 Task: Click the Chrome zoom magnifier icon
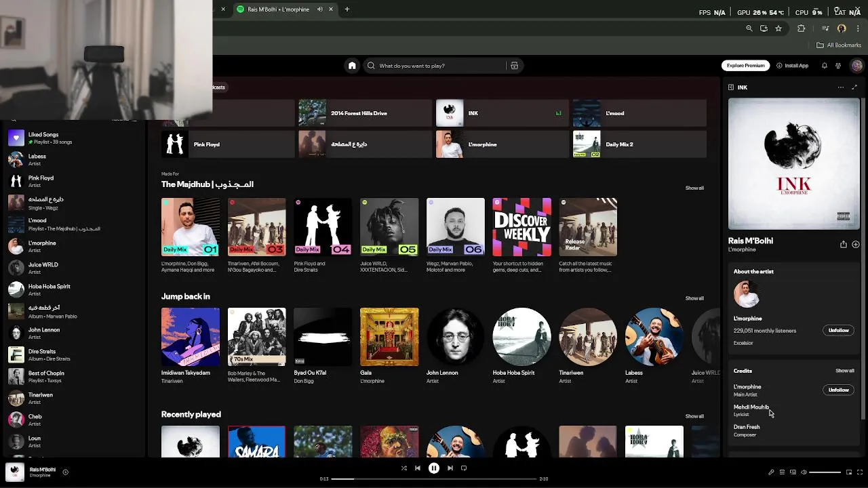(x=749, y=28)
